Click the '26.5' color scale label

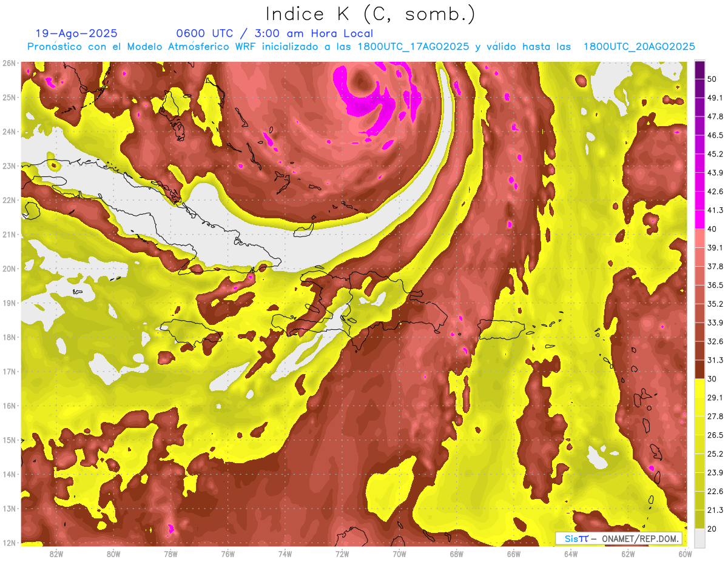715,435
